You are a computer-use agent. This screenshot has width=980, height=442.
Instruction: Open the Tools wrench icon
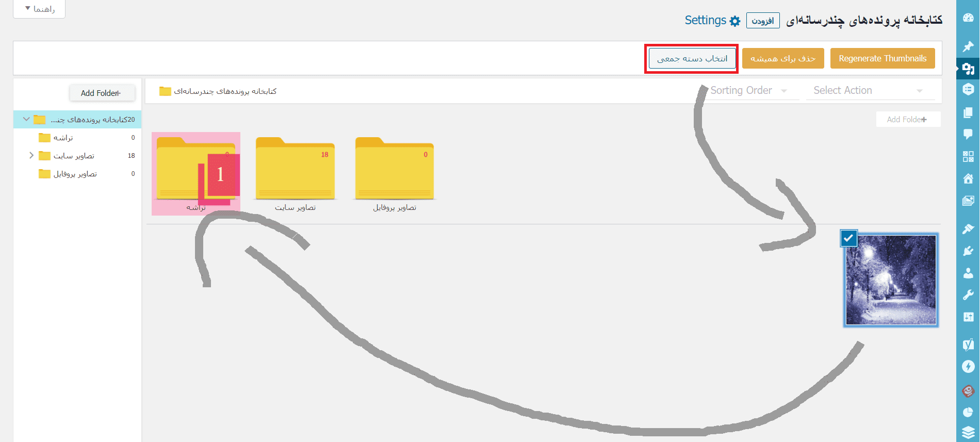pyautogui.click(x=968, y=295)
